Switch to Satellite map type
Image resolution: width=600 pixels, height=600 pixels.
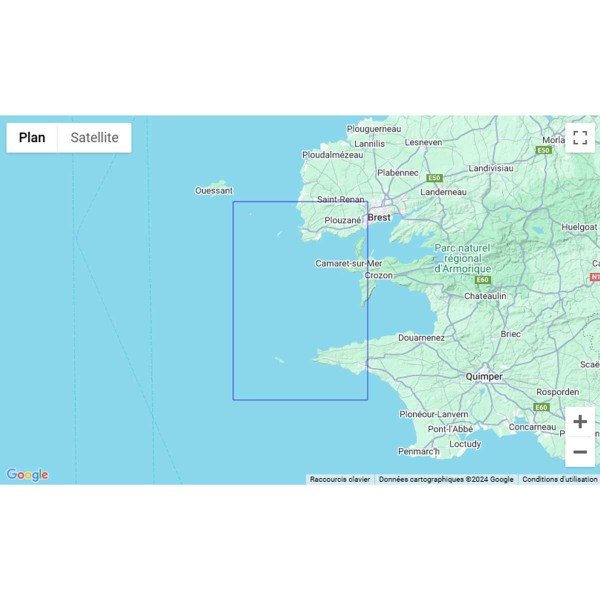click(95, 138)
